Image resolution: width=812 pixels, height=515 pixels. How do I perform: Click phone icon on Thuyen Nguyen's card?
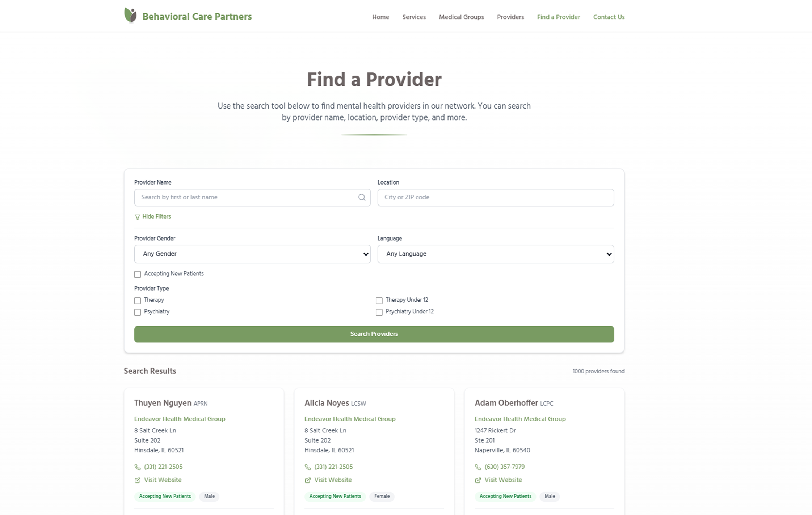click(x=138, y=467)
